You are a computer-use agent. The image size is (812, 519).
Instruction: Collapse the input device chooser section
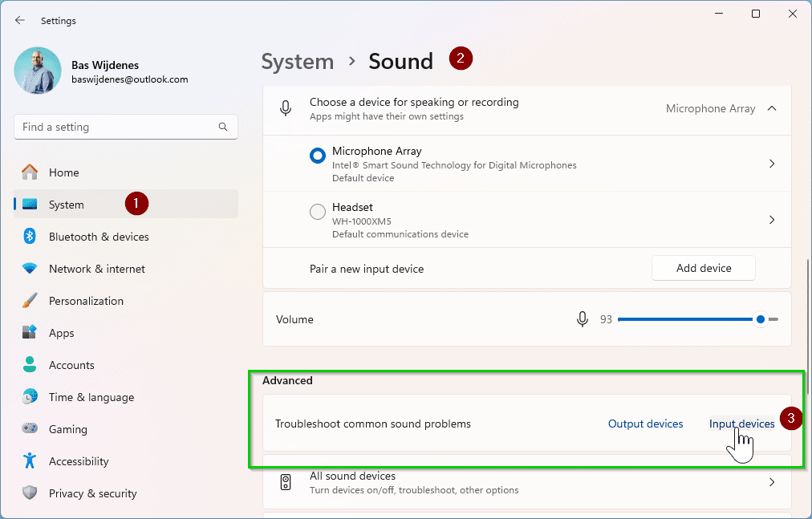[x=772, y=108]
